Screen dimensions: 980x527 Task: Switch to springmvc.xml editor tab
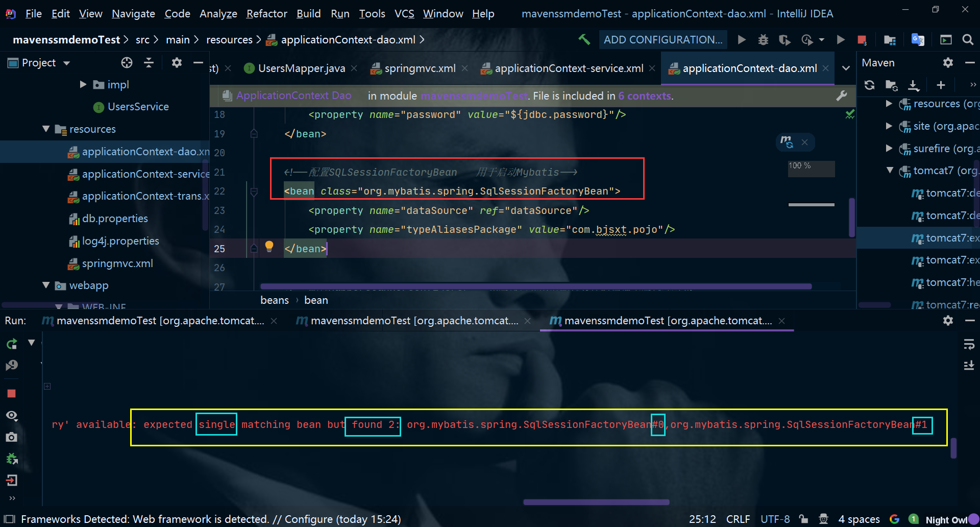(420, 68)
